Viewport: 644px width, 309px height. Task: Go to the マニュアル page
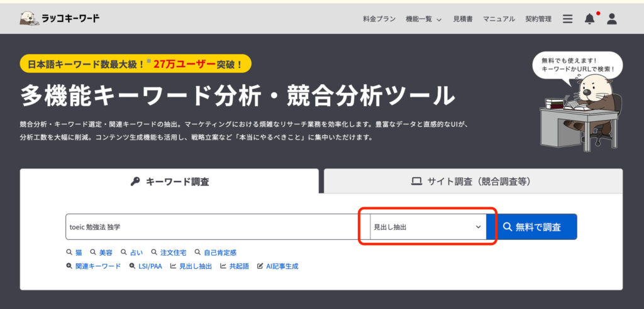coord(499,19)
